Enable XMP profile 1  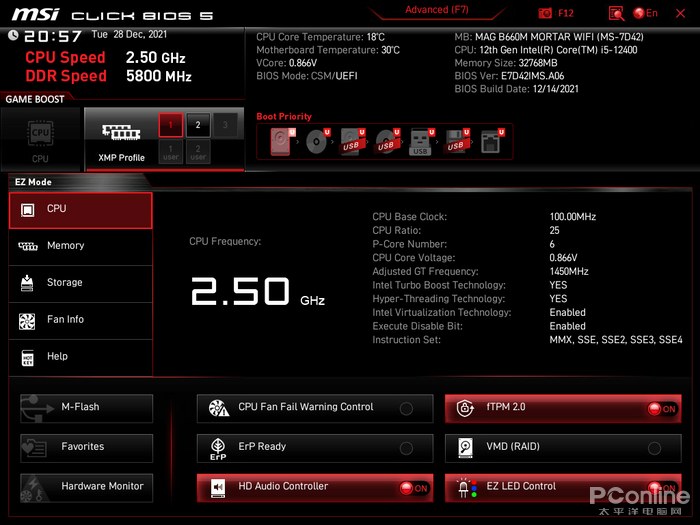[x=171, y=125]
